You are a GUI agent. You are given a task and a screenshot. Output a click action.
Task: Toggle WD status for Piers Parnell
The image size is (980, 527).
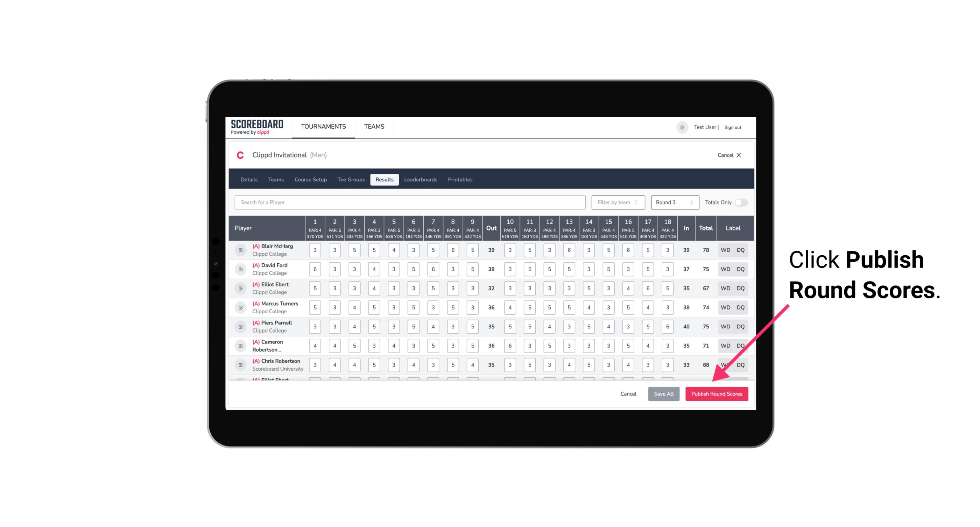(726, 327)
